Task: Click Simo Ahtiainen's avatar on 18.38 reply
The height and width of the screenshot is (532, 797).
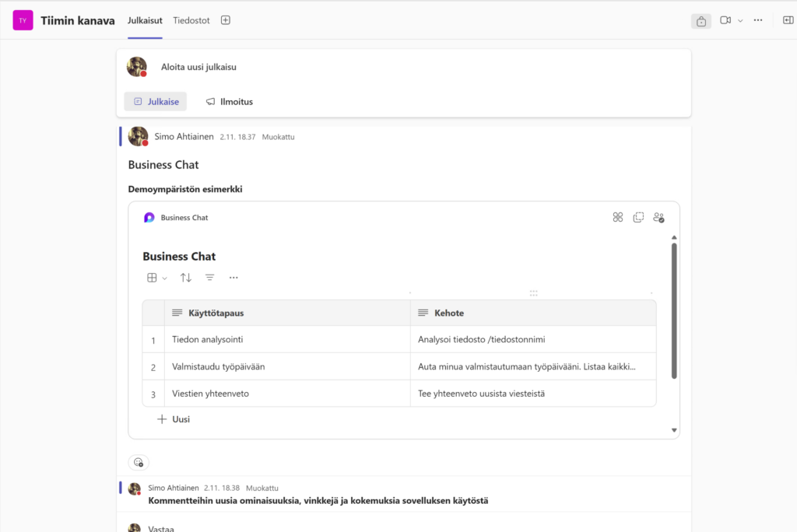Action: (x=135, y=488)
